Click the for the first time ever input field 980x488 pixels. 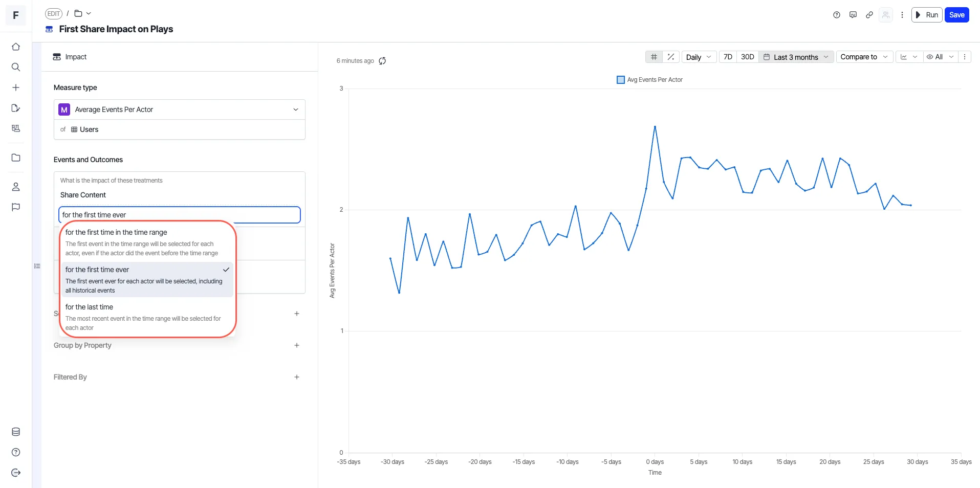(180, 215)
